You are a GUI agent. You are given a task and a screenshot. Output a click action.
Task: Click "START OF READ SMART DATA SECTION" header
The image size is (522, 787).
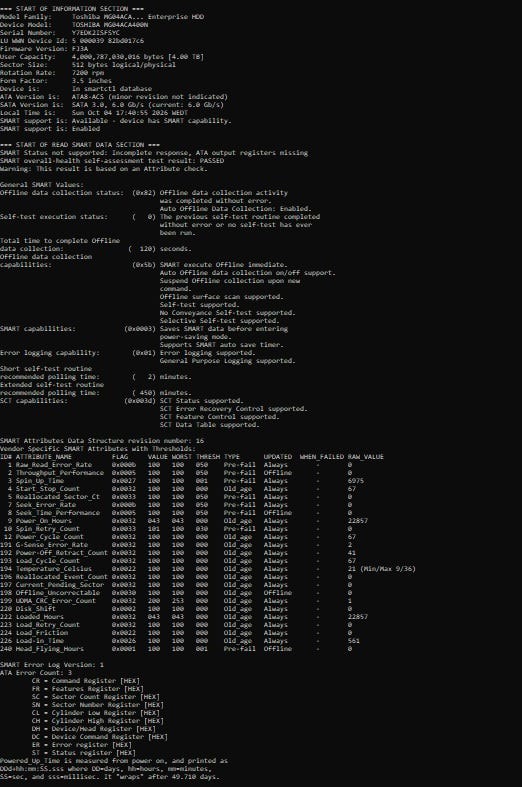click(x=80, y=145)
